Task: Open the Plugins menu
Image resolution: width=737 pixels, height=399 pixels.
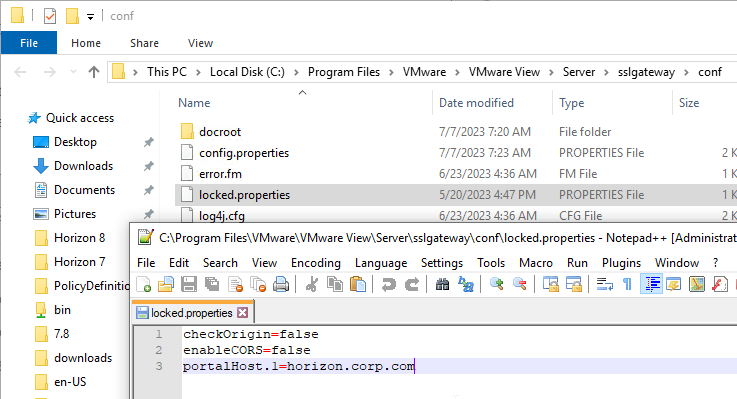Action: [x=621, y=263]
